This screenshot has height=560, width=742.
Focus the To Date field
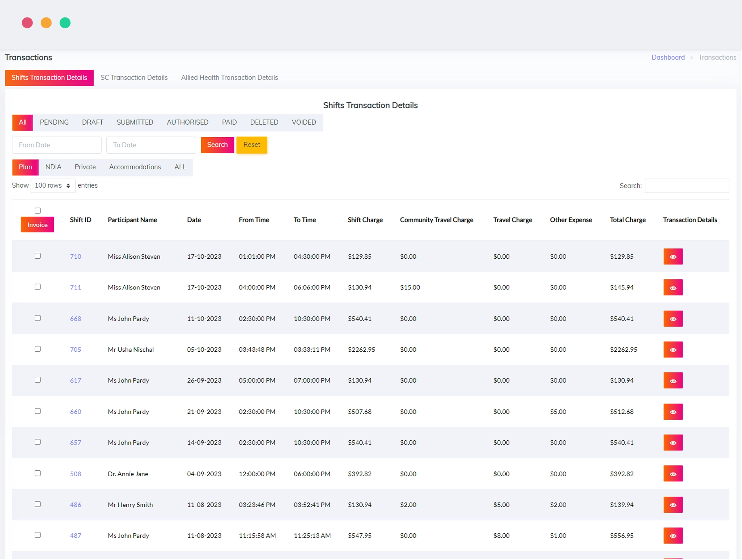tap(151, 145)
